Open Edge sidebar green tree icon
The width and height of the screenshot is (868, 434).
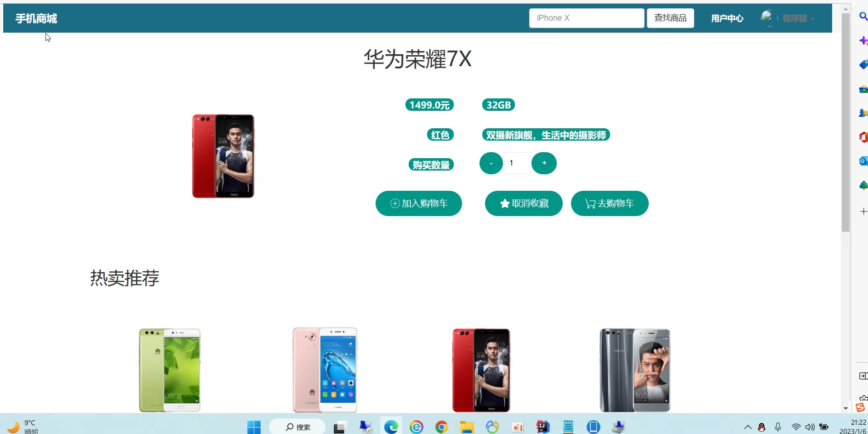pos(863,185)
